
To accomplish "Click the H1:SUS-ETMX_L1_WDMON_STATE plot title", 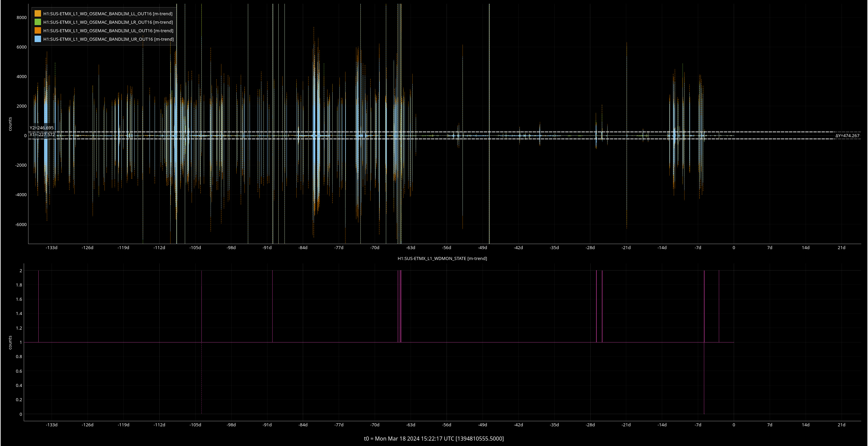I will click(x=442, y=258).
